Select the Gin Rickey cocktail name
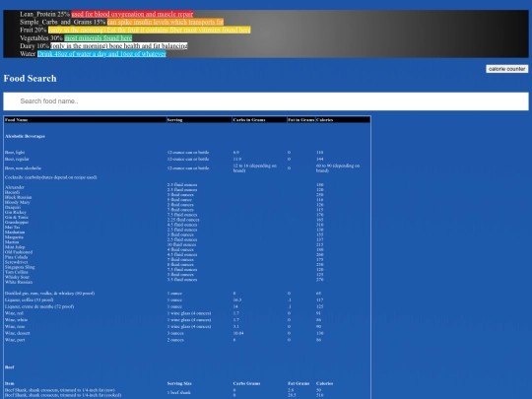This screenshot has height=399, width=532. [x=15, y=212]
